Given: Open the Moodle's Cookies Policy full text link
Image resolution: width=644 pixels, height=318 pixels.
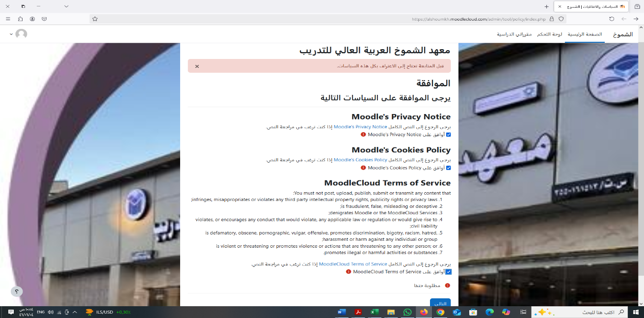Looking at the screenshot, I should pos(361,160).
